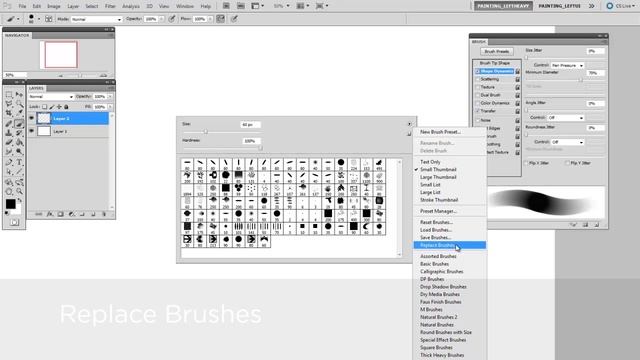Select the Clone Stamp tool

click(x=9, y=133)
